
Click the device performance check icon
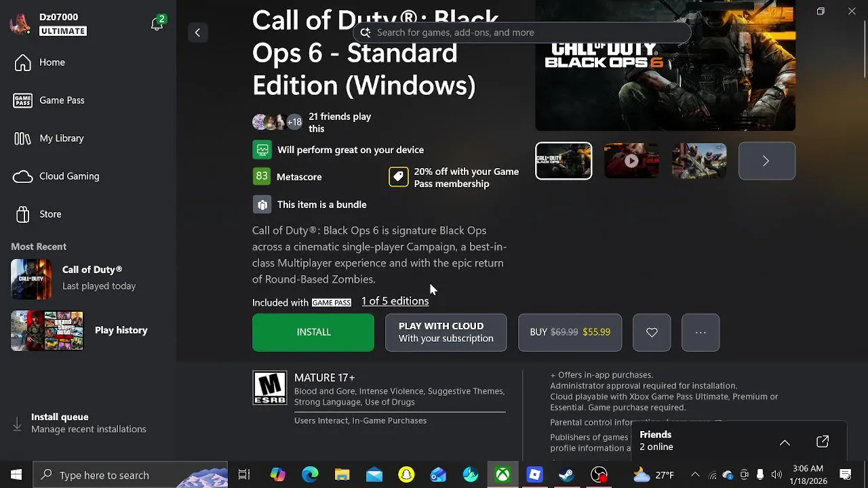pos(262,150)
